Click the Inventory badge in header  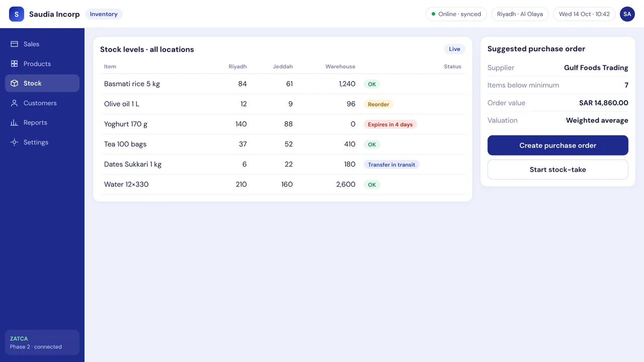point(104,14)
